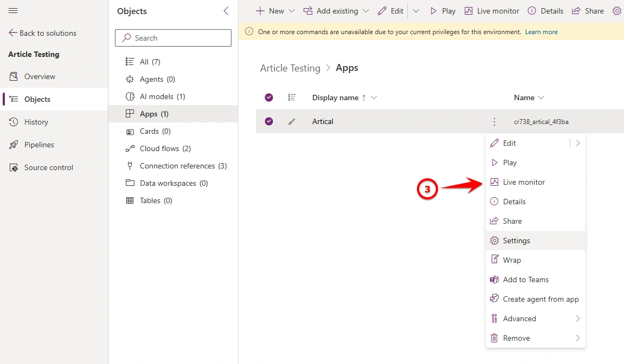Viewport: 624px width, 364px height.
Task: Expand the Edit split-button chevron in toolbar
Action: coord(416,11)
